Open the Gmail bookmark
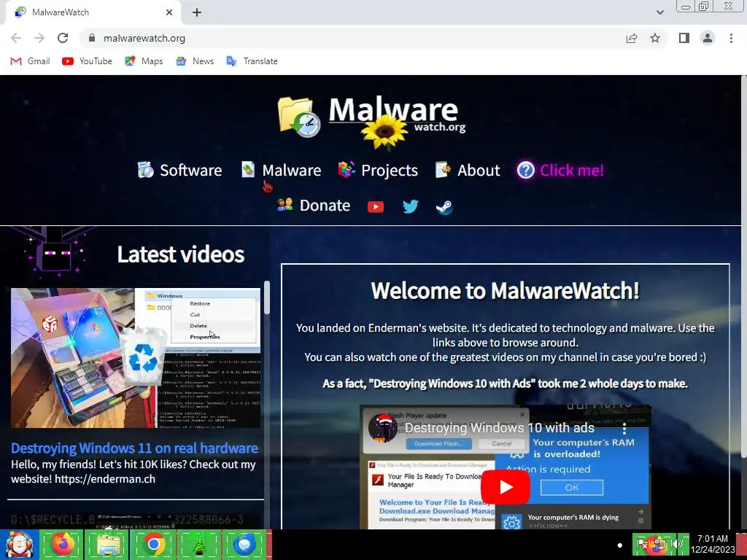Viewport: 747px width, 560px height. click(x=30, y=61)
